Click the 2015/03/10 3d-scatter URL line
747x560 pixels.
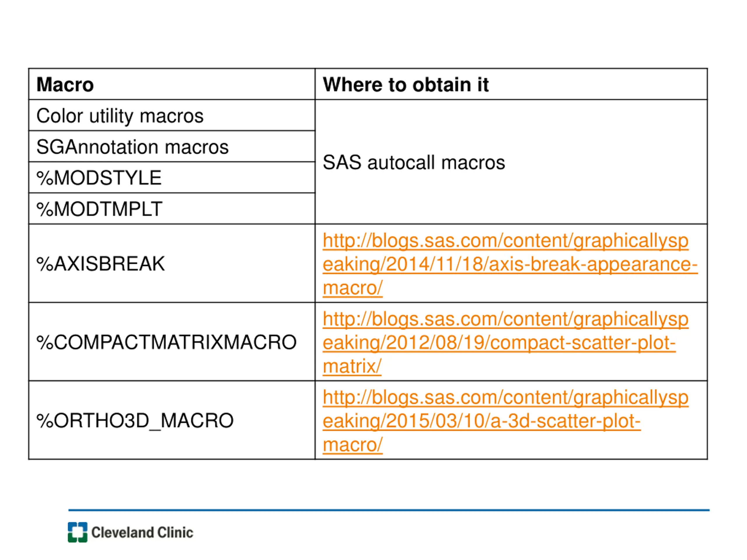click(481, 421)
